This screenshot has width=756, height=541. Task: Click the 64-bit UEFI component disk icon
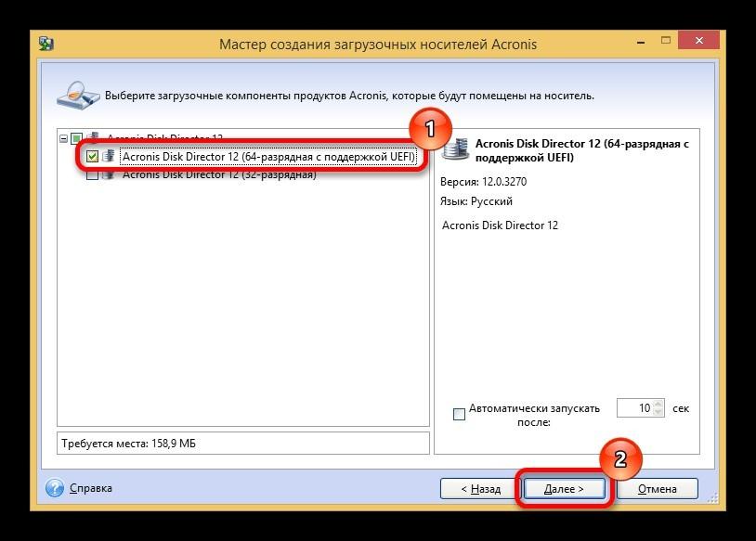click(109, 156)
